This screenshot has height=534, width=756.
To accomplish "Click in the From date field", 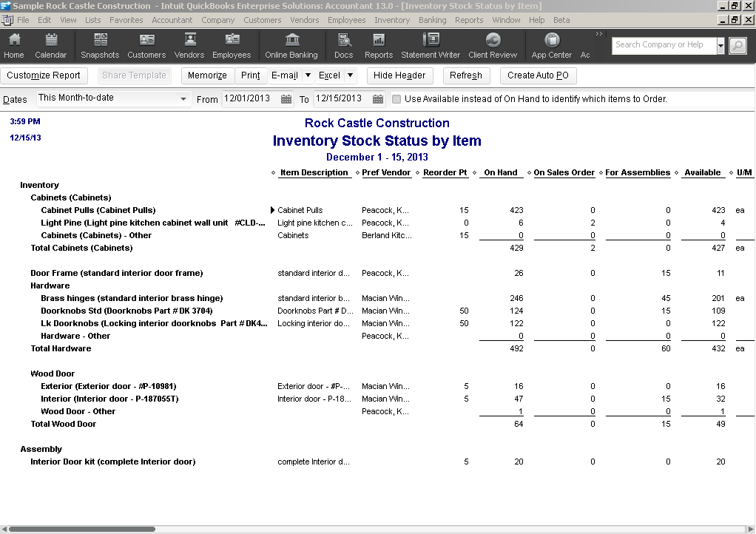I will coord(252,98).
